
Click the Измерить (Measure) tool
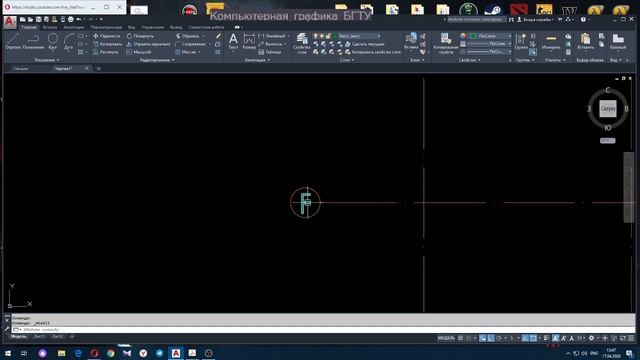(551, 42)
